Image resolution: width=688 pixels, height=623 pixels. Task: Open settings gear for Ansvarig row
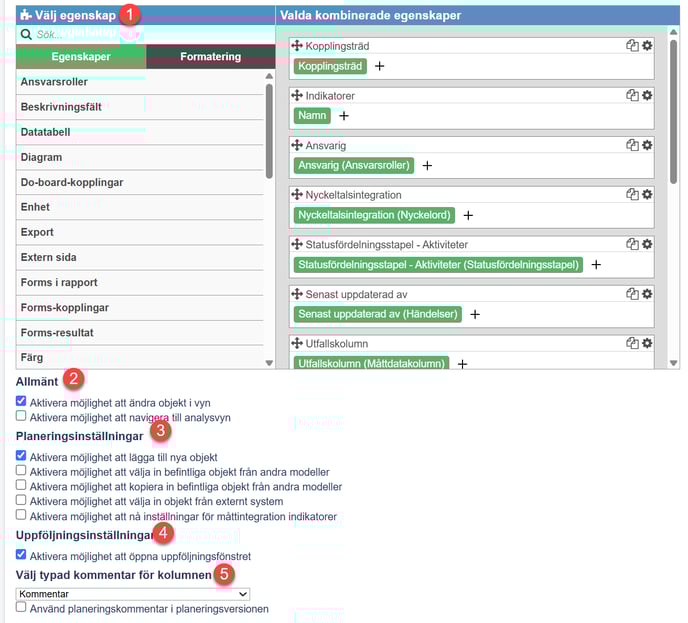pos(647,145)
